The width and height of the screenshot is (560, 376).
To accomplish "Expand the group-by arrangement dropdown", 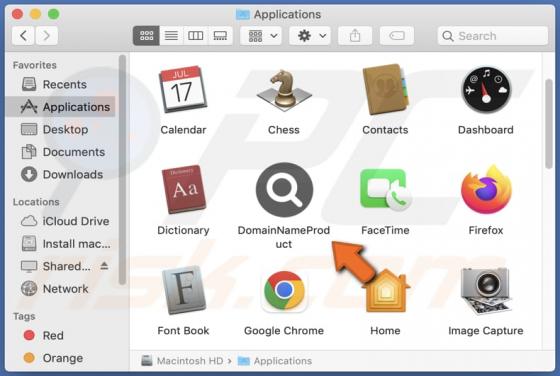I will pyautogui.click(x=261, y=36).
